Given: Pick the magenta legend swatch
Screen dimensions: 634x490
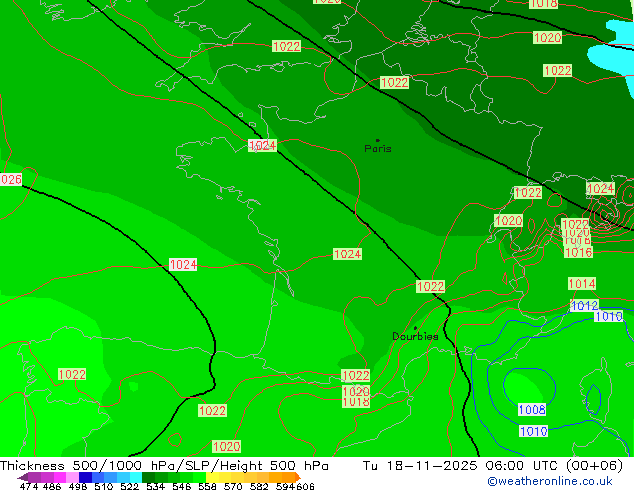Looking at the screenshot, I should pos(60,477).
